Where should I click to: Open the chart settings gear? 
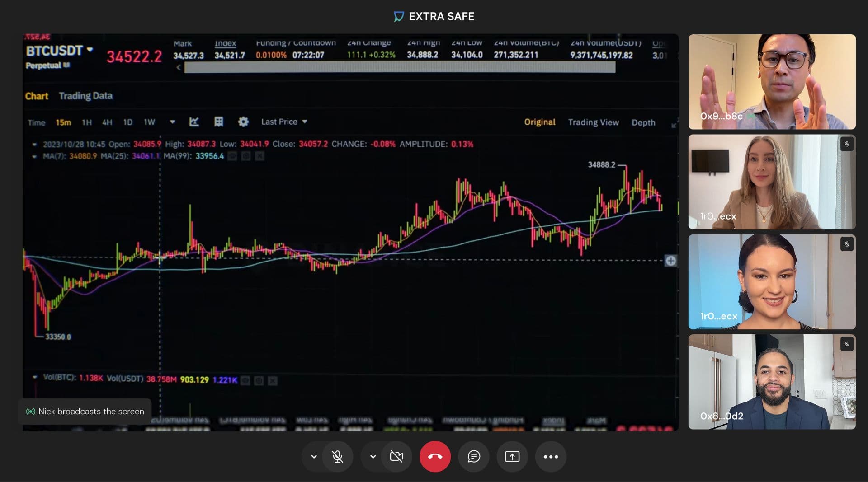243,122
